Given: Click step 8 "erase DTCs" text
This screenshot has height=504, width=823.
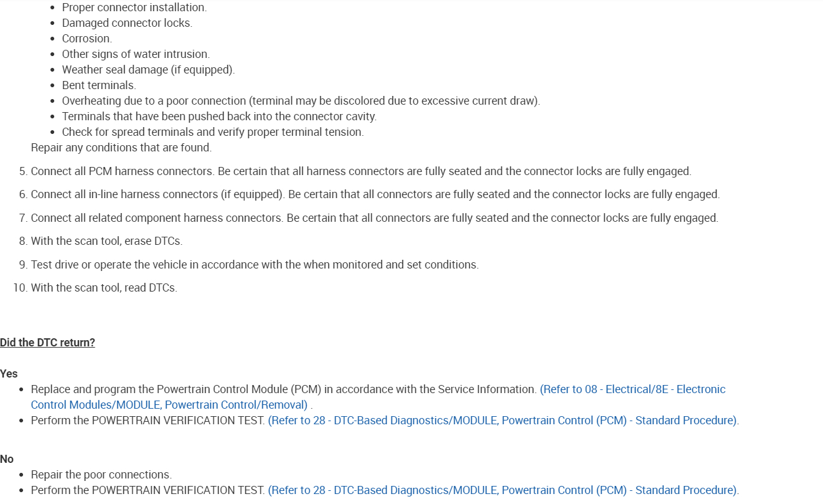Looking at the screenshot, I should [x=107, y=241].
